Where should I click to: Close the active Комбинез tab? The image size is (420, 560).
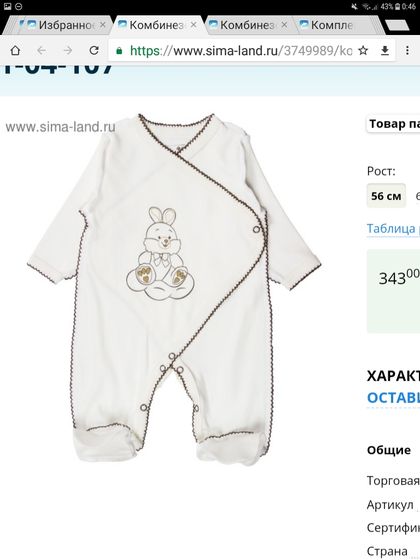click(x=193, y=25)
